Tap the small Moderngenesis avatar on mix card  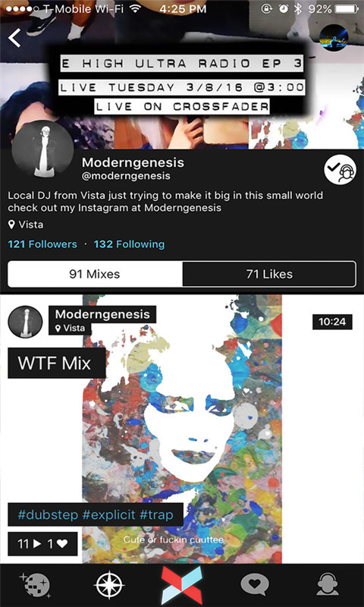[x=26, y=322]
